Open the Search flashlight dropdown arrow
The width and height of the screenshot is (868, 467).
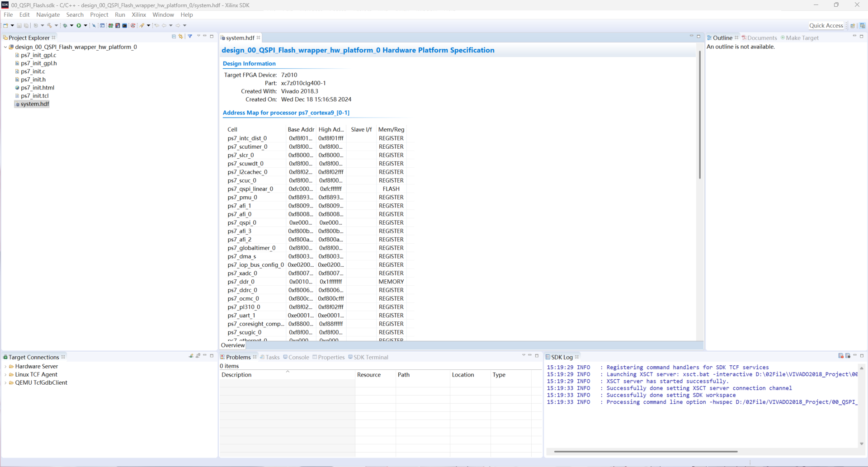149,26
